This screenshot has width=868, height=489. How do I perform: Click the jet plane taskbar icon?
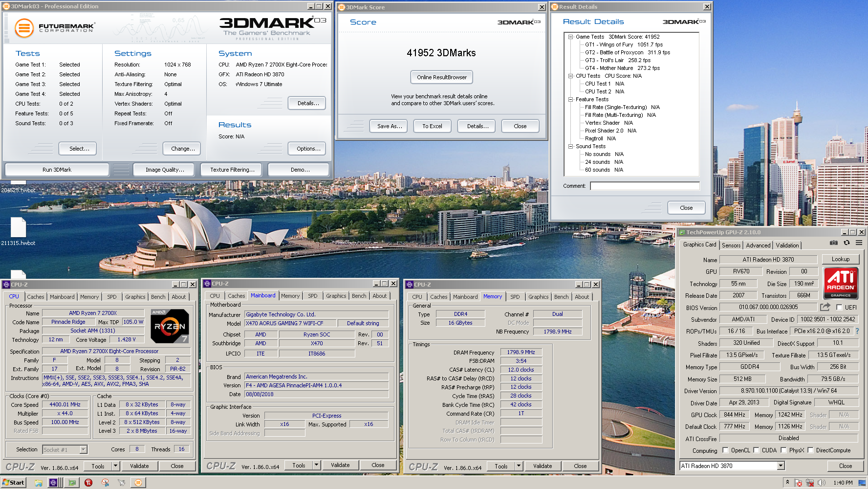tap(122, 483)
